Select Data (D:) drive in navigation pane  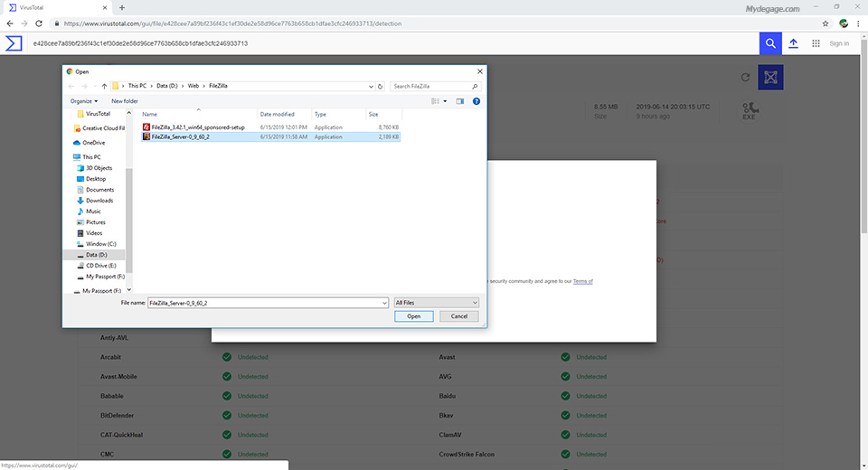point(94,255)
